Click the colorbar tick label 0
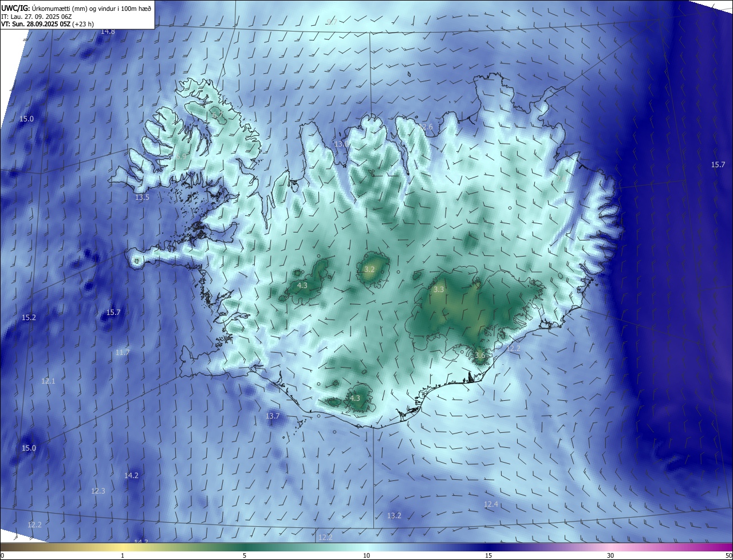 coord(2,555)
